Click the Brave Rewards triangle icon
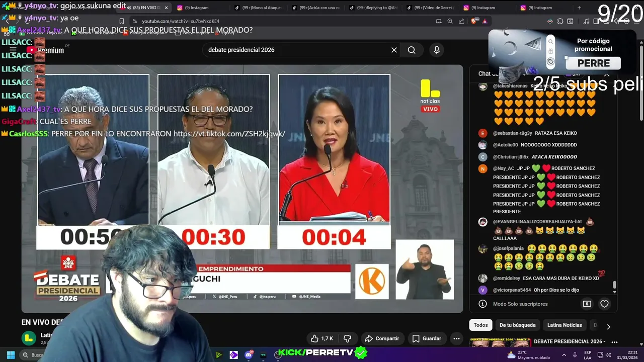644x362 pixels. pos(485,21)
